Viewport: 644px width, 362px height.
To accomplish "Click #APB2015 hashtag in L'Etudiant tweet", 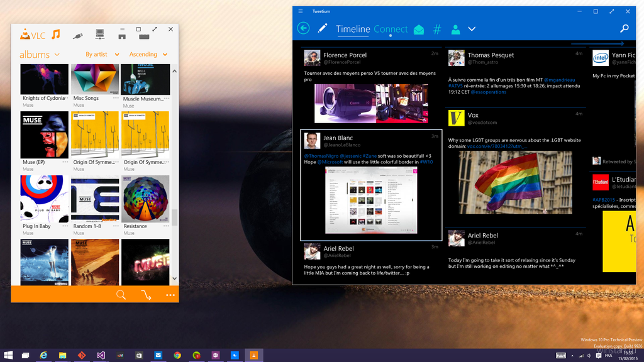I will tap(604, 200).
